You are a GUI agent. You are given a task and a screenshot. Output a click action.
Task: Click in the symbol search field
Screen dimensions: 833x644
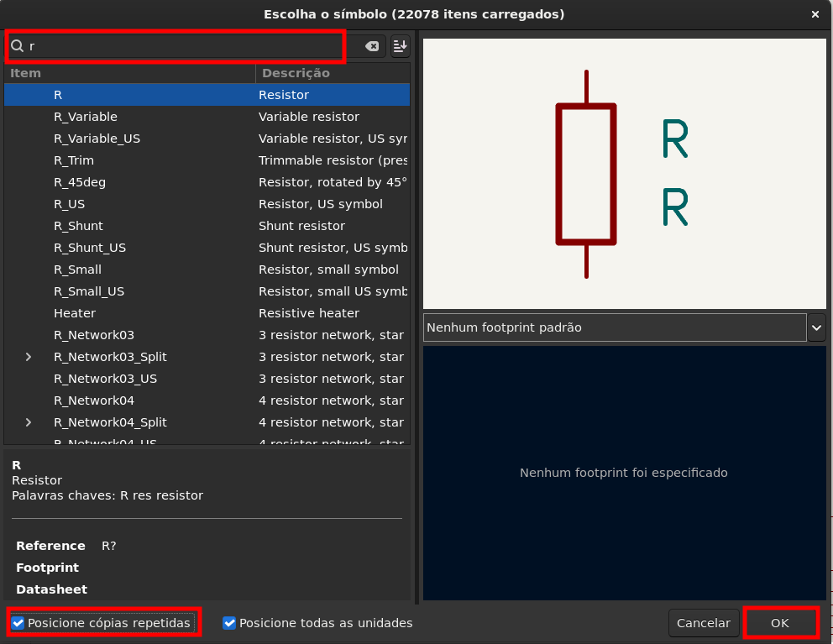click(185, 47)
